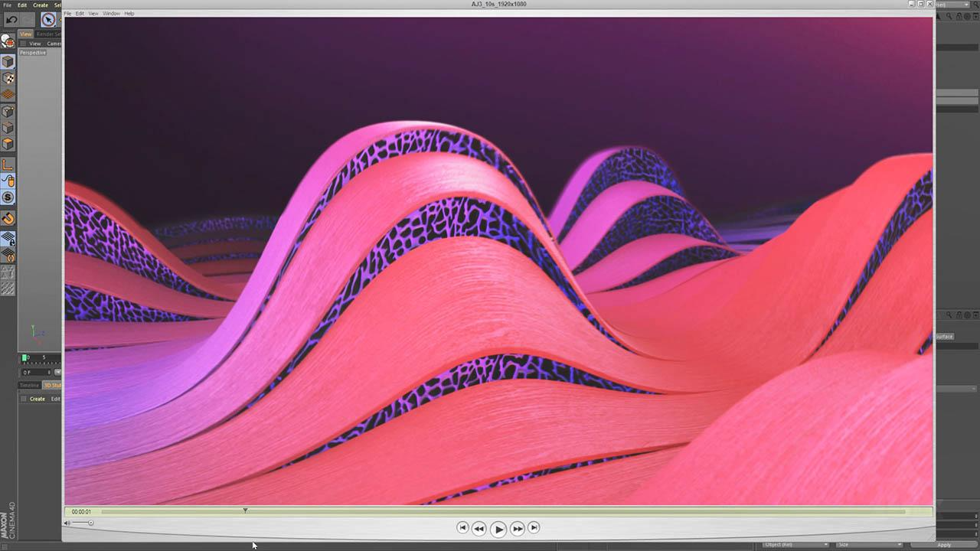This screenshot has height=551, width=980.
Task: Click the attributes target circle icon
Action: pos(969,315)
